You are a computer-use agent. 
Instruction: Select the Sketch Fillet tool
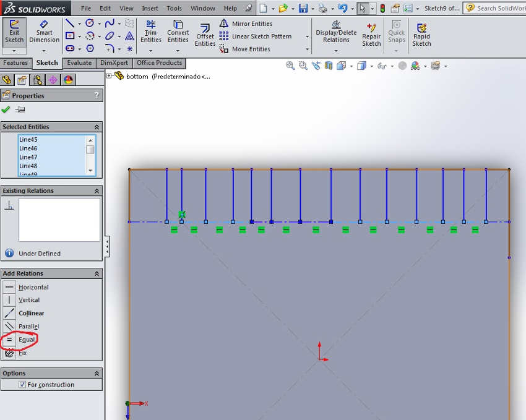[110, 49]
